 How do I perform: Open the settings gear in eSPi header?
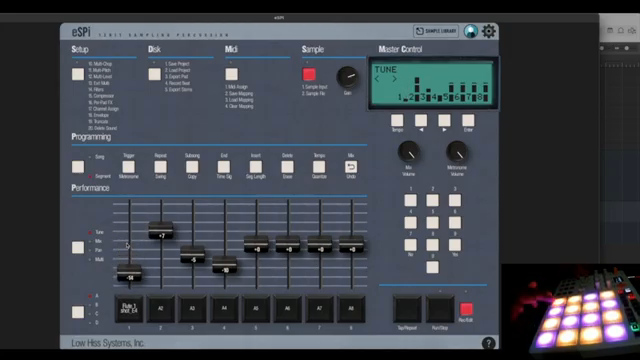(x=489, y=31)
